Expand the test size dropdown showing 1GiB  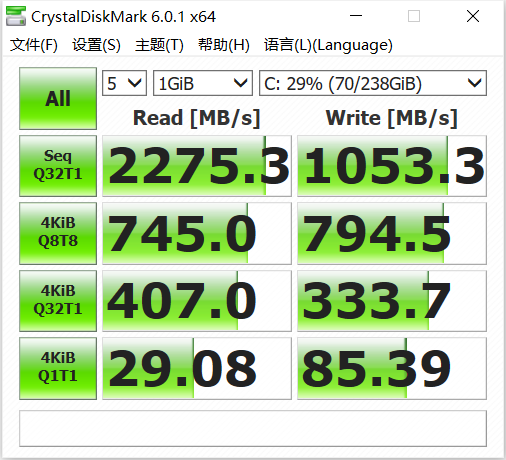[x=203, y=83]
